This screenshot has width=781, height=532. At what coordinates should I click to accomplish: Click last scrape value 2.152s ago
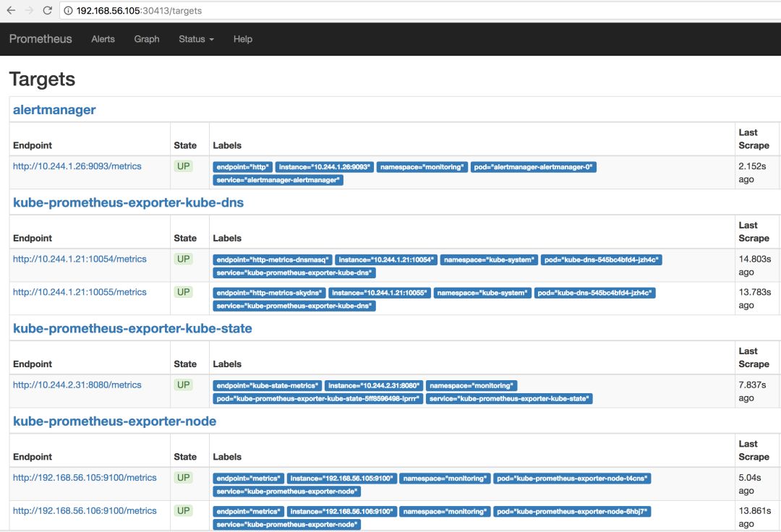click(752, 173)
